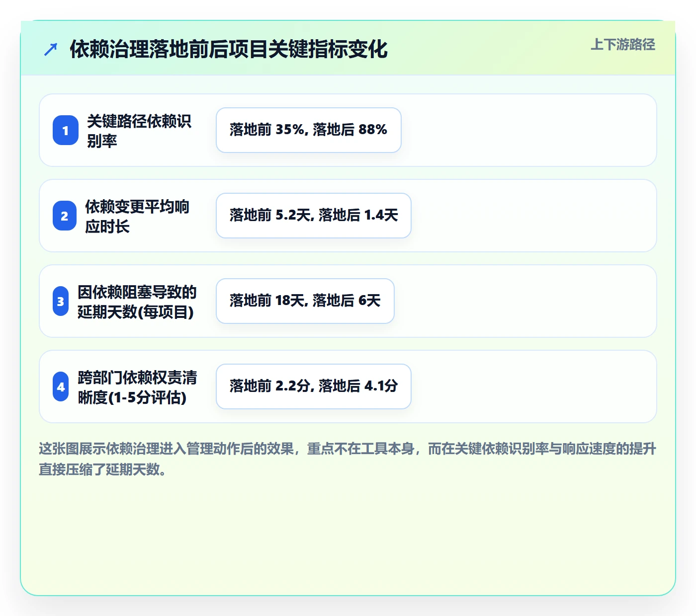
Task: Click the number 3 badge for 延期天数 row
Action: (61, 301)
